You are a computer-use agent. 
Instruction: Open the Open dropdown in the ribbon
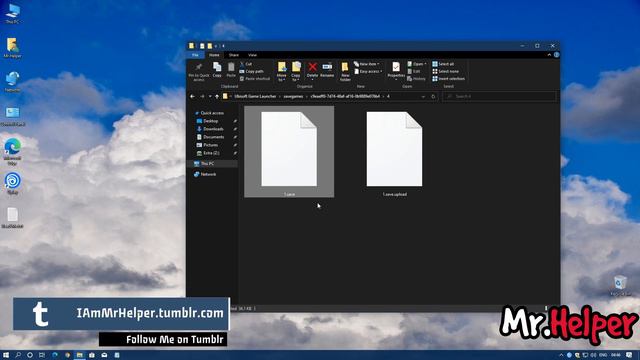(x=417, y=64)
